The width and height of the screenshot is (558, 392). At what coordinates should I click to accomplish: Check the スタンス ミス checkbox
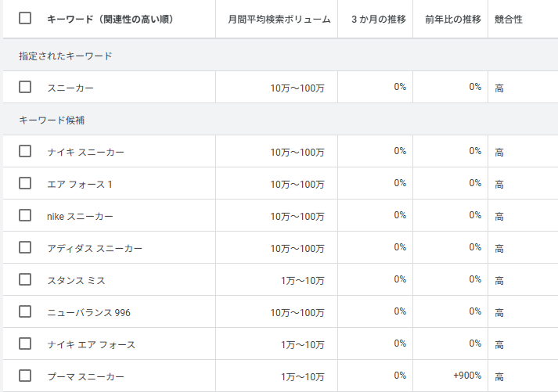tap(25, 279)
